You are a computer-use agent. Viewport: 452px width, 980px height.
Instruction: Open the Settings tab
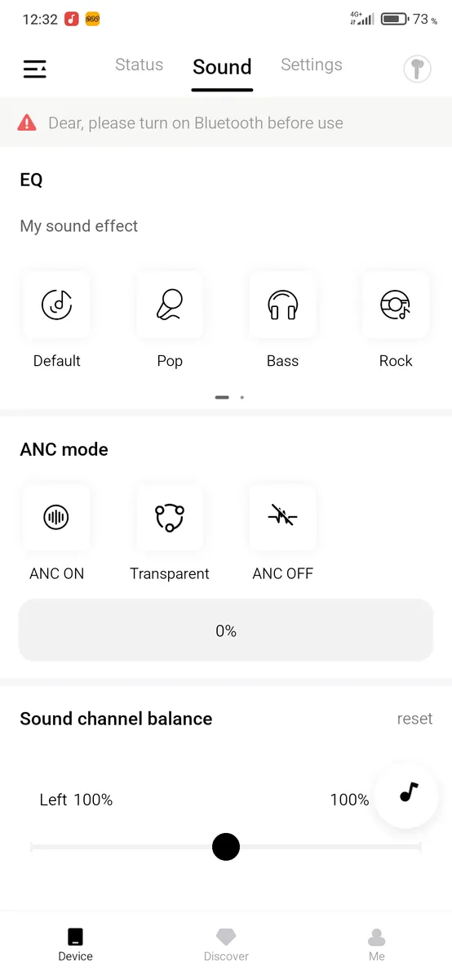coord(312,65)
